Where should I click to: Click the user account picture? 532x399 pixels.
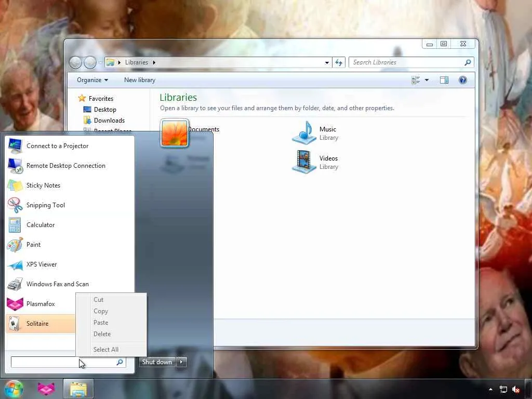(x=175, y=133)
